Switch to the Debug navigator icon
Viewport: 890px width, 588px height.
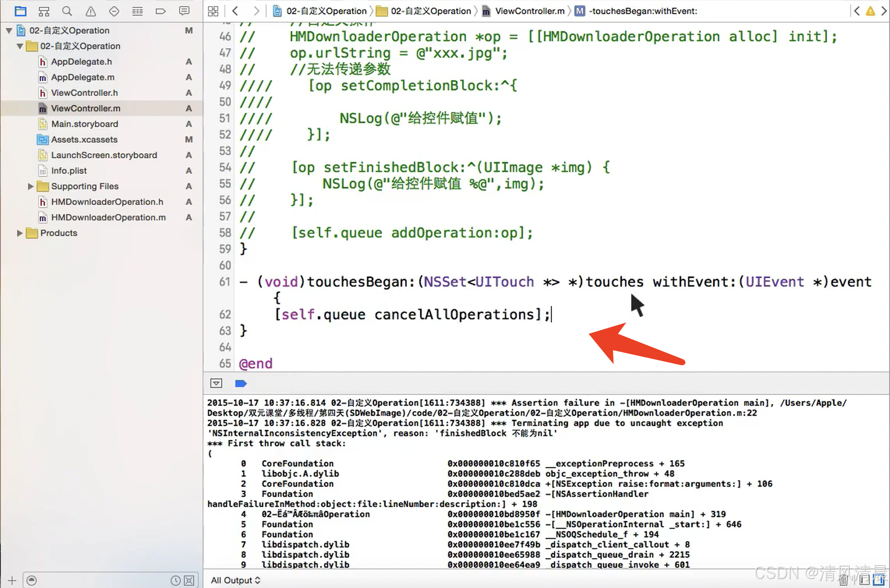click(x=137, y=11)
